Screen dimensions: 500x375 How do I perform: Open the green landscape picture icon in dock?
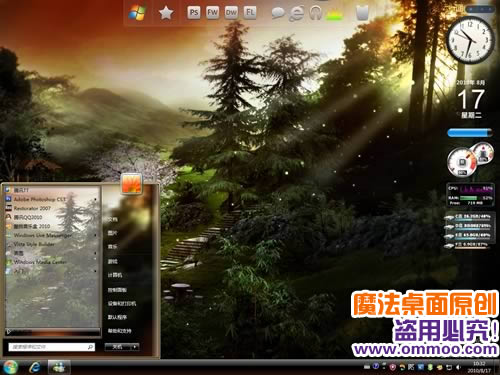pos(334,15)
